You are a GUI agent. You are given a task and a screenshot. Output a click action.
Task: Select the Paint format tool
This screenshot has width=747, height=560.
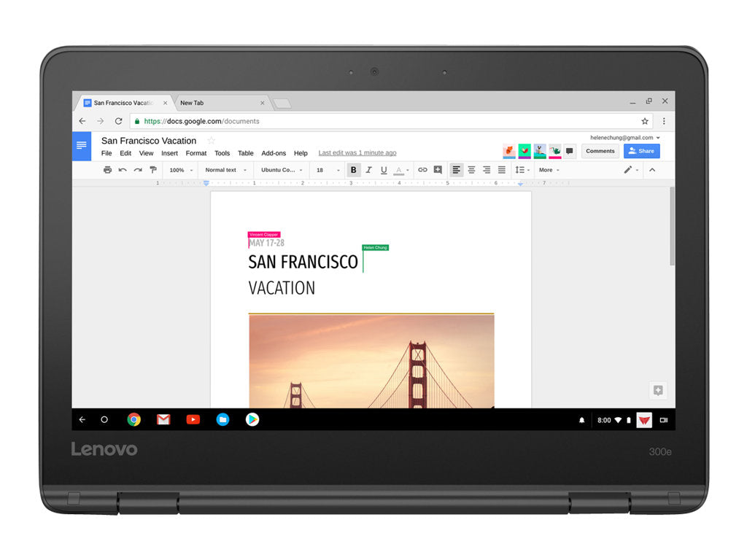point(152,170)
